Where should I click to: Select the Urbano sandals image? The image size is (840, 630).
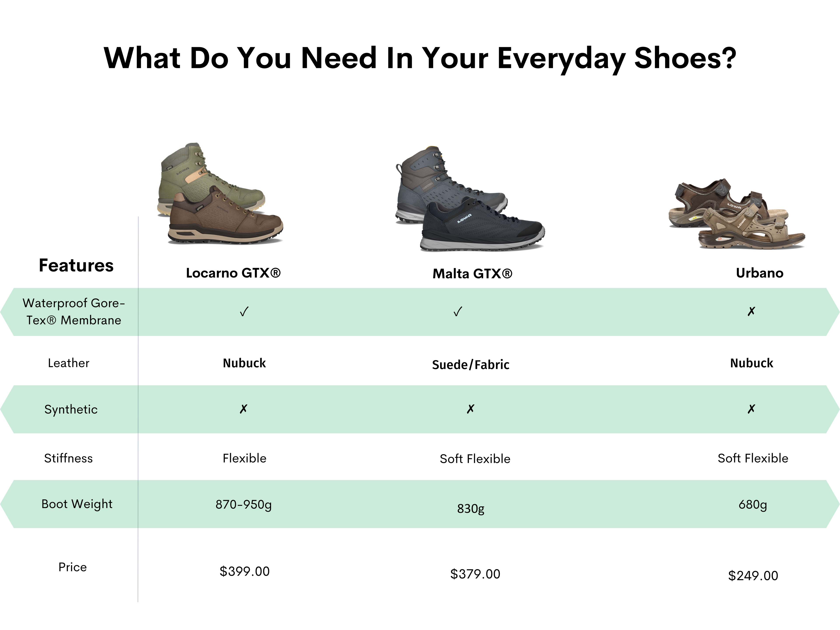tap(737, 213)
